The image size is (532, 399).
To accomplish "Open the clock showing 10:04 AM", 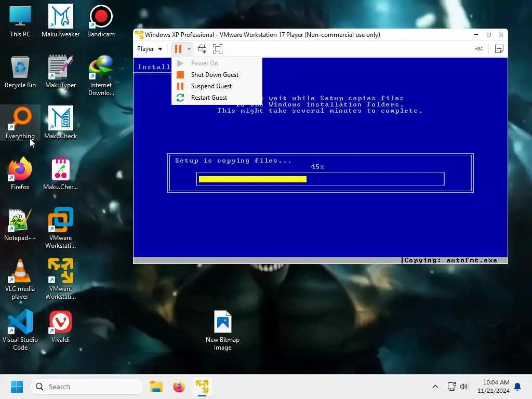I will 493,387.
